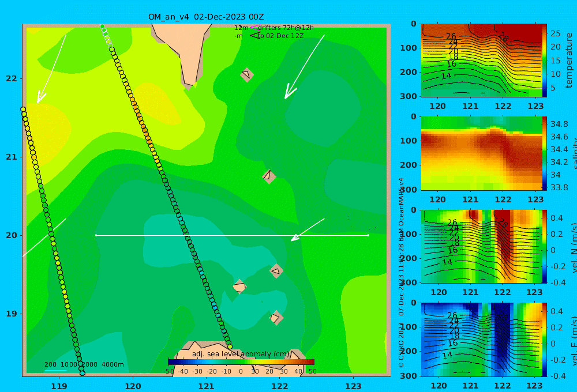Click the "12m" label in the legend
577x392 pixels.
[x=241, y=28]
